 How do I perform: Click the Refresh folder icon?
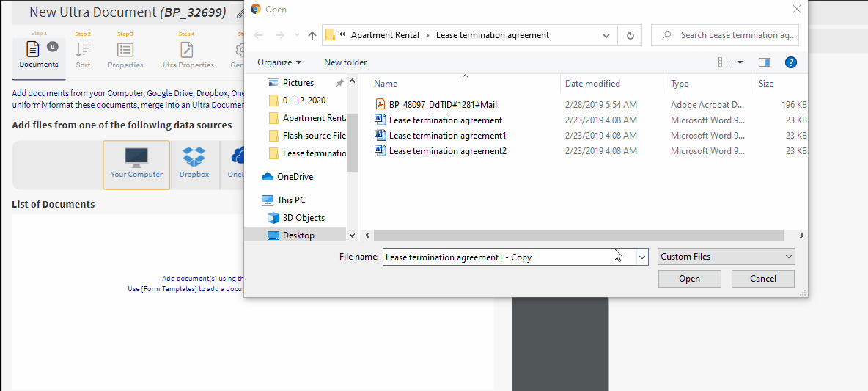point(630,35)
